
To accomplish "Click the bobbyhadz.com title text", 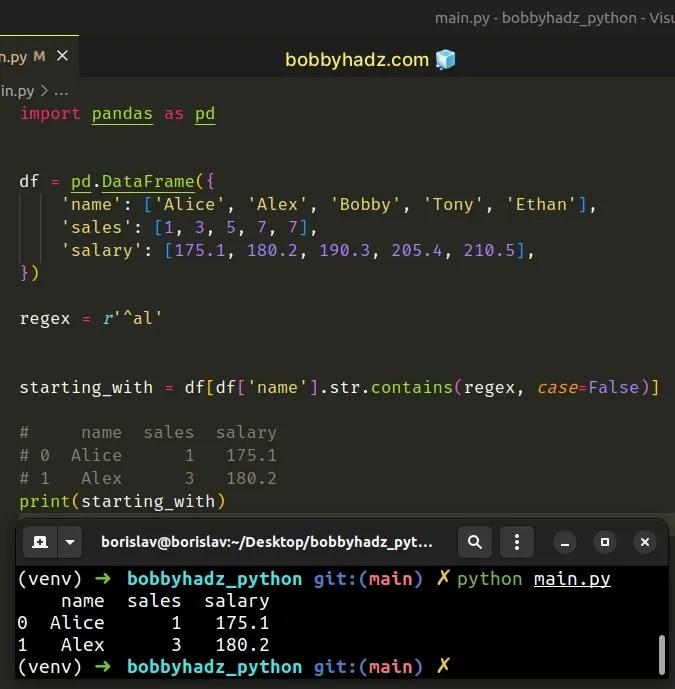I will click(357, 59).
